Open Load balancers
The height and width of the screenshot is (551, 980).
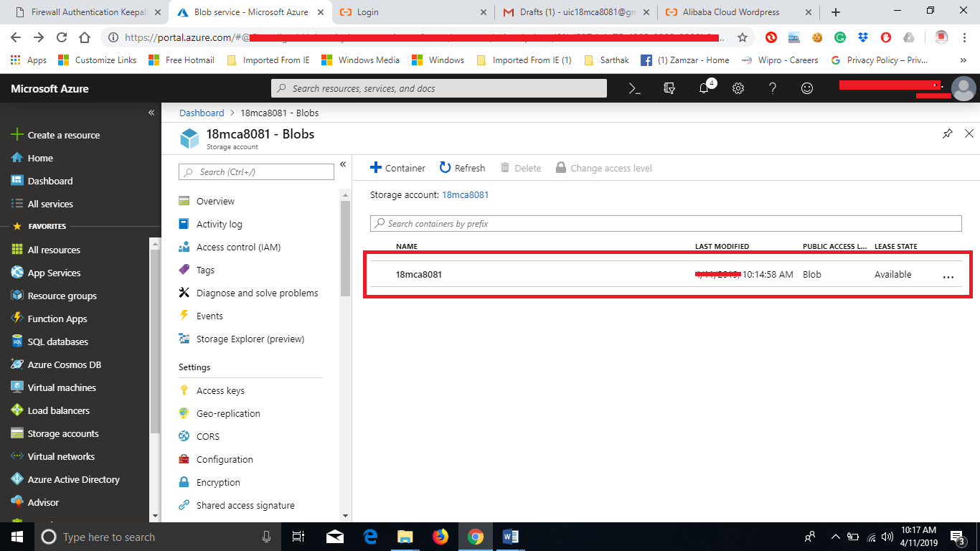(50, 410)
